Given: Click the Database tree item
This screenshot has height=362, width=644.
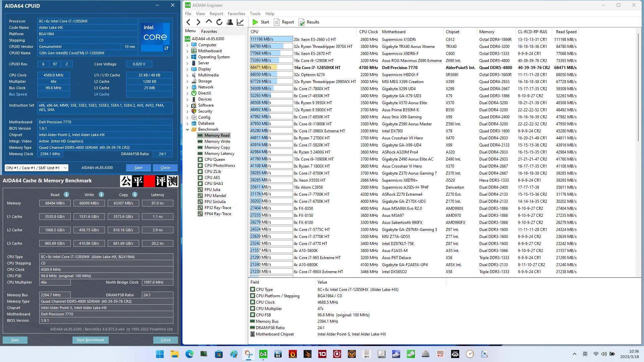Looking at the screenshot, I should coord(203,123).
